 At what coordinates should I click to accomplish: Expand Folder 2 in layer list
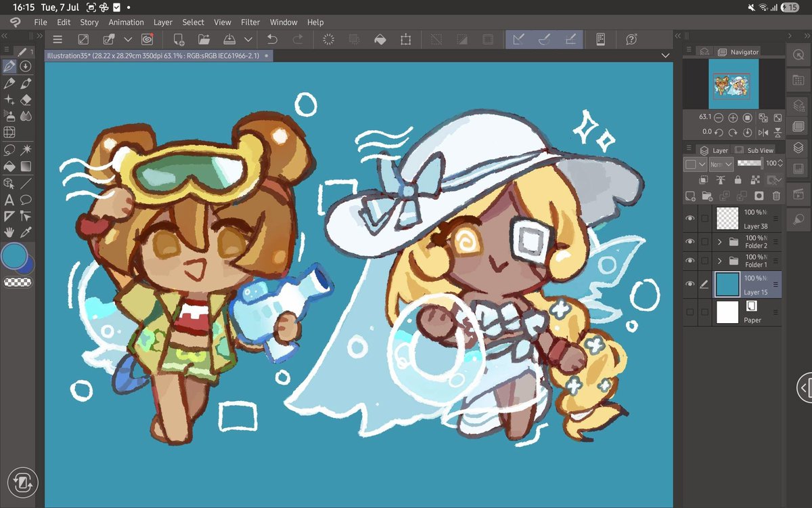pyautogui.click(x=720, y=242)
